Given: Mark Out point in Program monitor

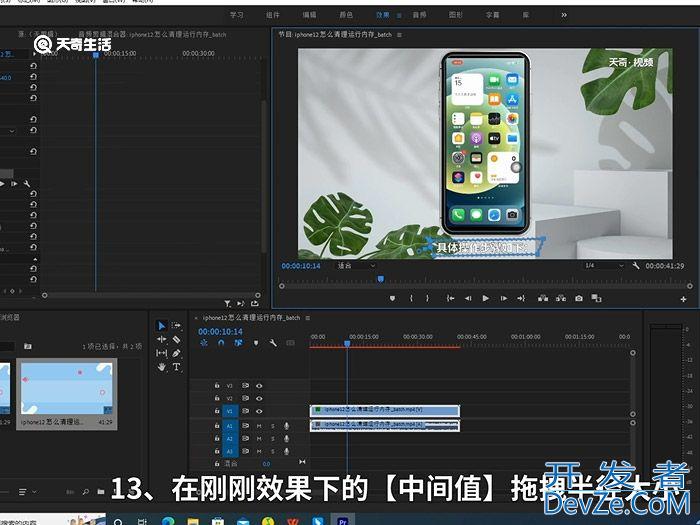Looking at the screenshot, I should click(427, 298).
